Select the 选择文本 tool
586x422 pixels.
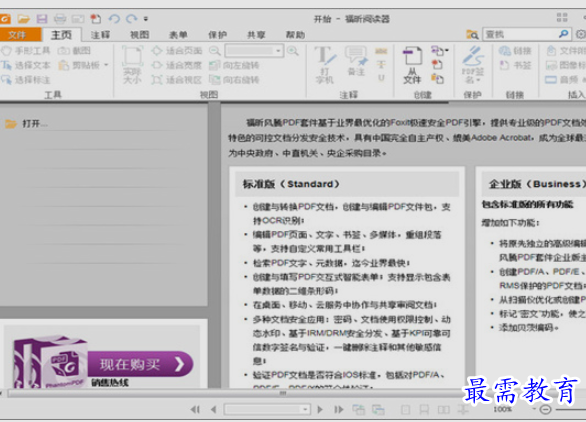point(25,65)
